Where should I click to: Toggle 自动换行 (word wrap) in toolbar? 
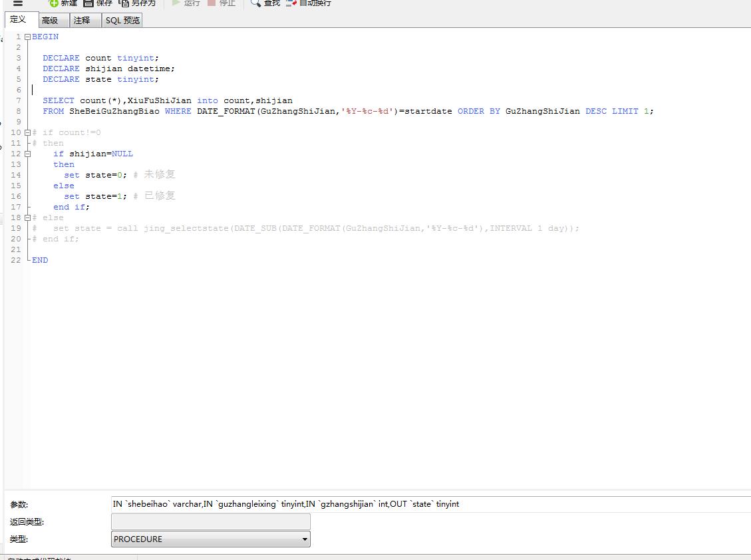(309, 3)
